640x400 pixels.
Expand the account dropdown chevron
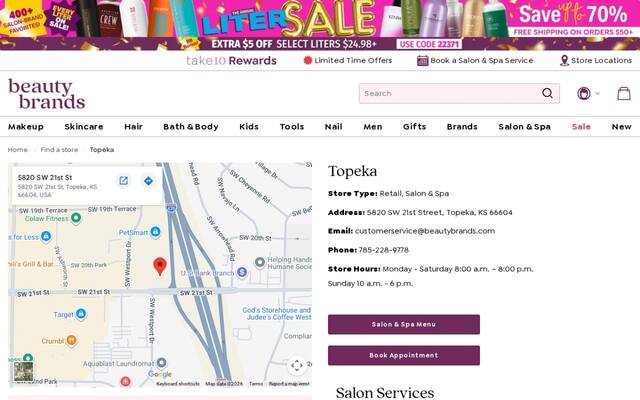598,93
